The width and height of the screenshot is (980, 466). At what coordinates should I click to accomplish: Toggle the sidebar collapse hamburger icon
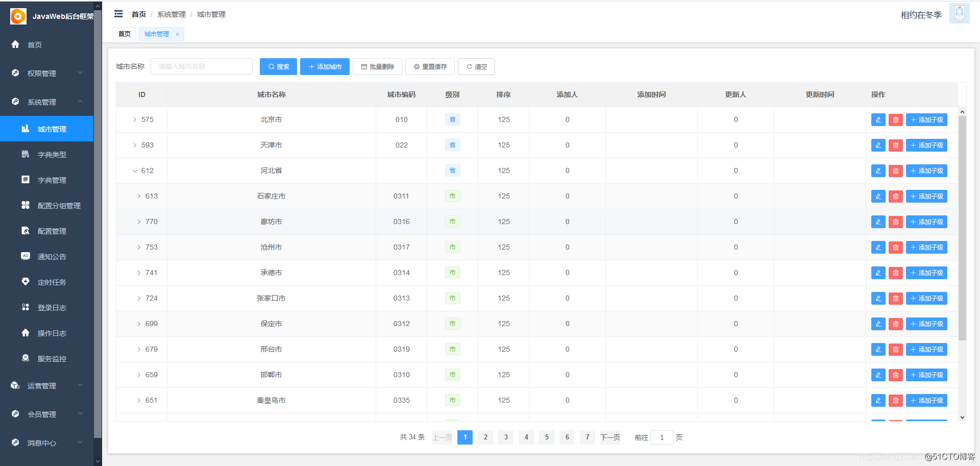tap(118, 14)
